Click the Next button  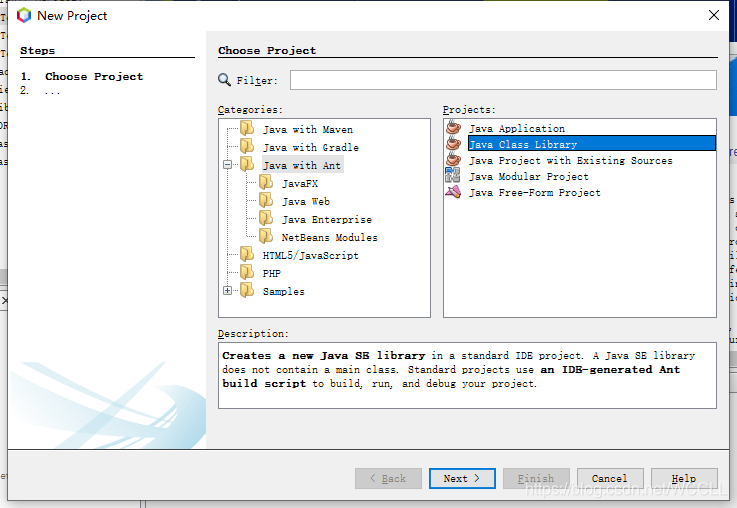coord(462,478)
